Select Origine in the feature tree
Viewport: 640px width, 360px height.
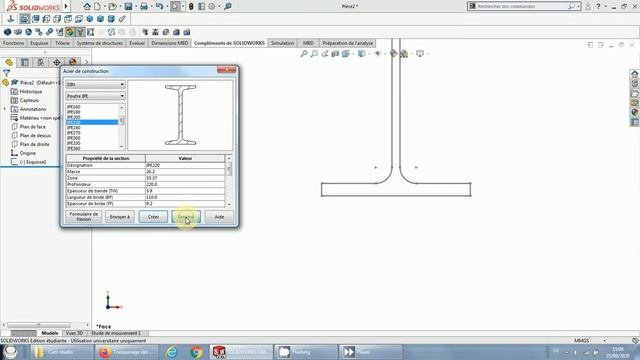point(27,153)
